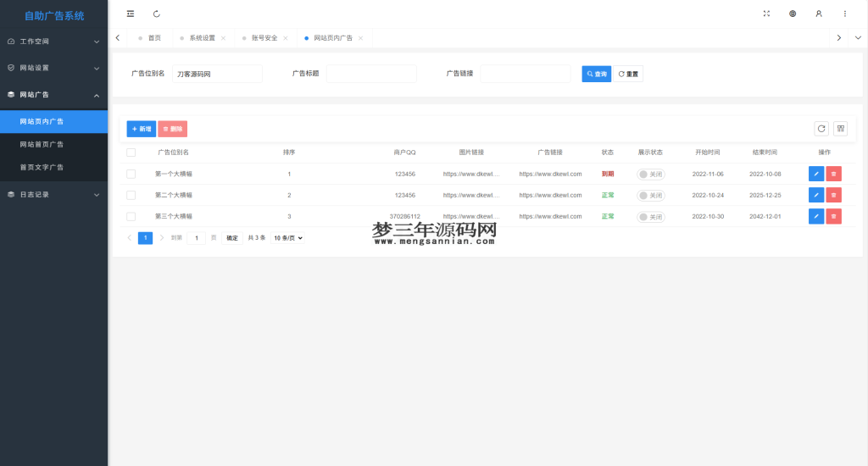Edit the 第二个大横幅 row
This screenshot has width=868, height=466.
point(816,195)
